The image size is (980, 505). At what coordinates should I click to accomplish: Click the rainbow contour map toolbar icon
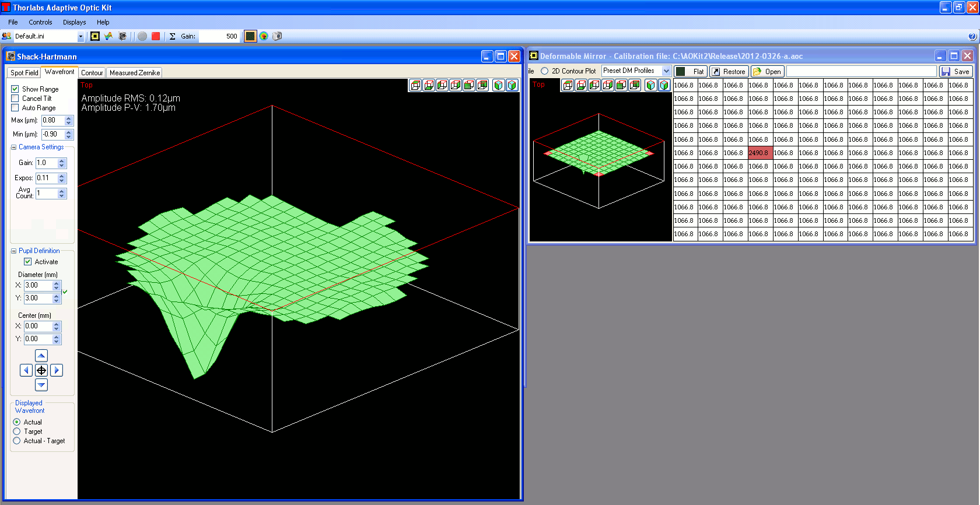264,36
